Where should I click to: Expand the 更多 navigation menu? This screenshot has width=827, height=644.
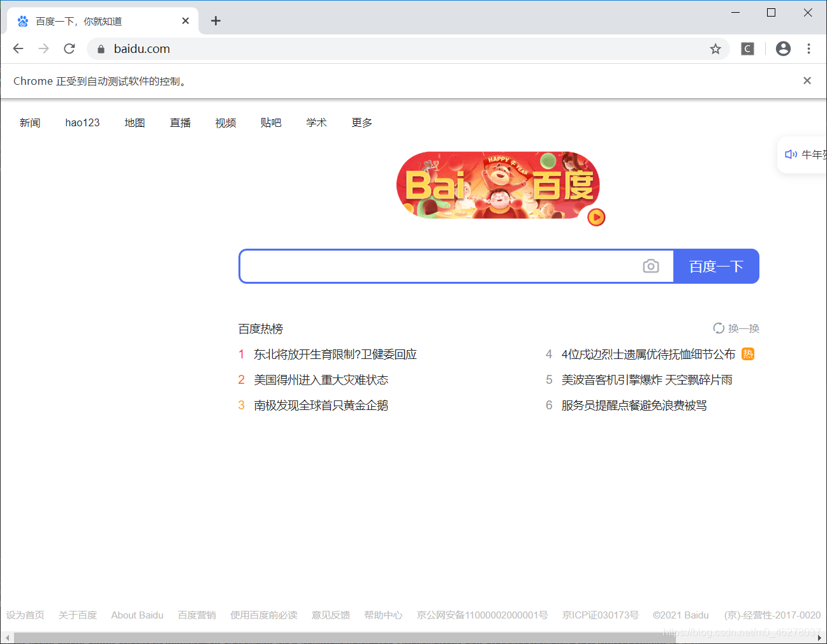tap(362, 122)
